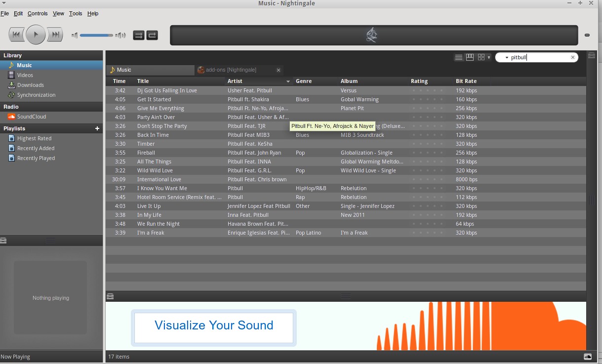Open the Edit menu

18,13
